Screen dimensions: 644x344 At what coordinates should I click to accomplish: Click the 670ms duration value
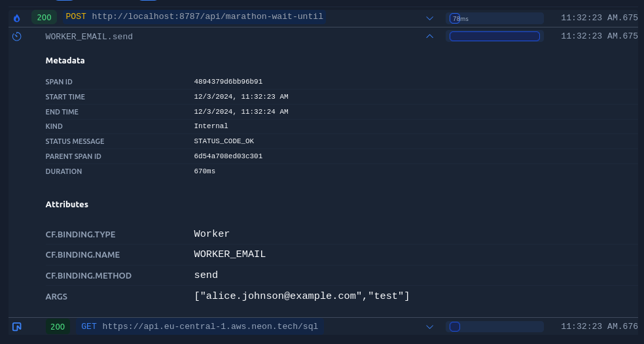pyautogui.click(x=204, y=171)
